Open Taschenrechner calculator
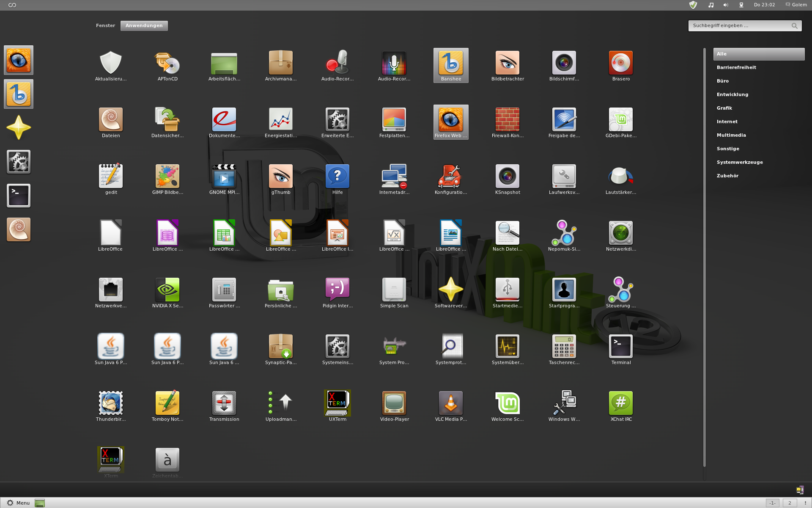Screen dimensions: 812x508 [x=564, y=350]
